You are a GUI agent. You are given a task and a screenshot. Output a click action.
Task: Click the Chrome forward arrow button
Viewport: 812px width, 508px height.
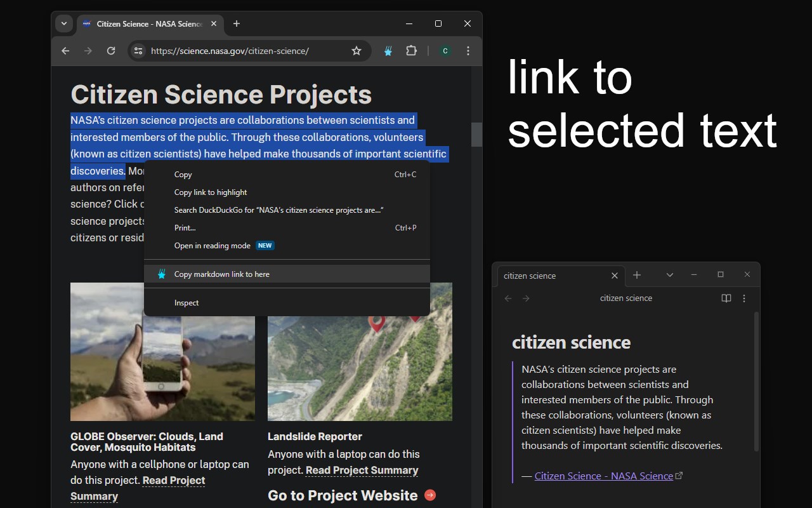click(88, 51)
